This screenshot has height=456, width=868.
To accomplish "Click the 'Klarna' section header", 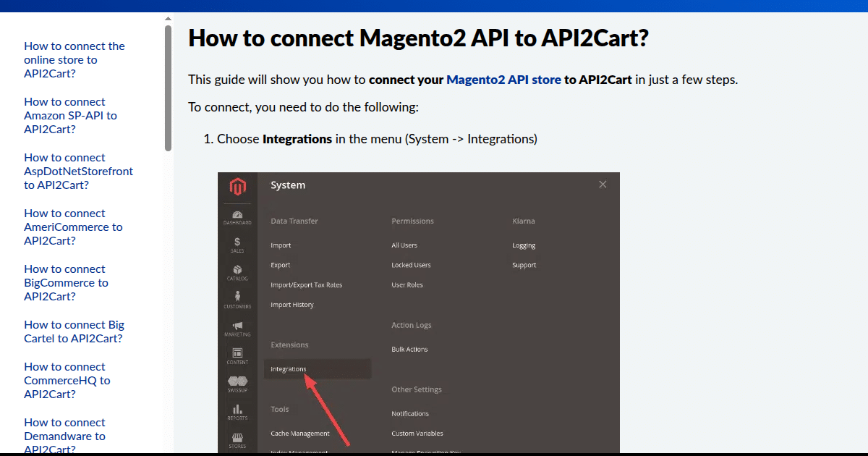I will pyautogui.click(x=524, y=221).
